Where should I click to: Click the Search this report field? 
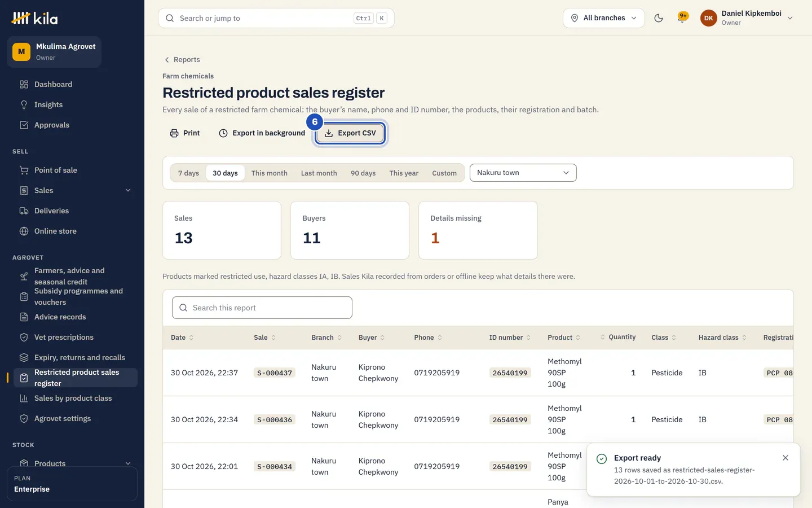click(x=262, y=308)
